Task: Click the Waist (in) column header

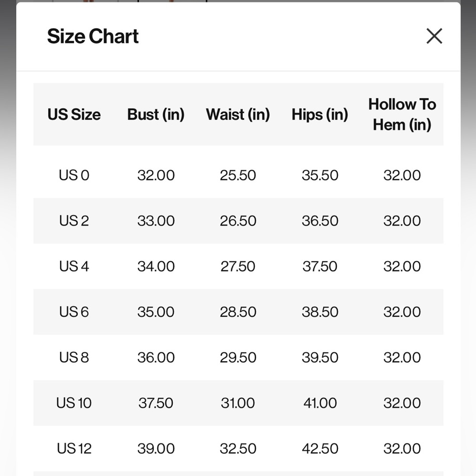Action: [238, 114]
